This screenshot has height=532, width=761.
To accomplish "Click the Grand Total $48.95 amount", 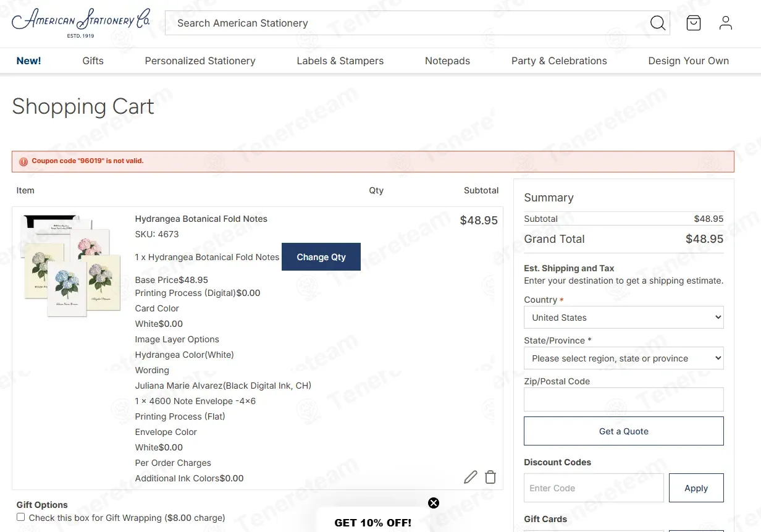I will click(x=705, y=239).
